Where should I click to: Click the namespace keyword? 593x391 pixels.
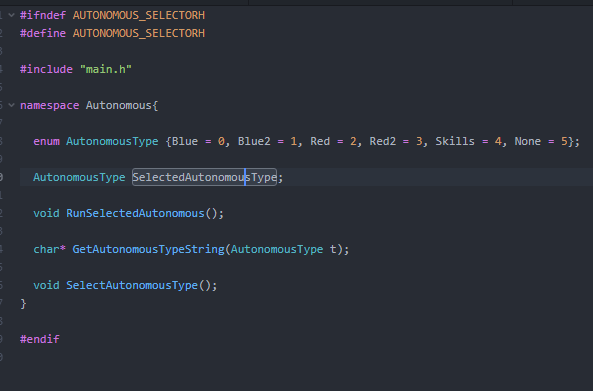point(50,105)
